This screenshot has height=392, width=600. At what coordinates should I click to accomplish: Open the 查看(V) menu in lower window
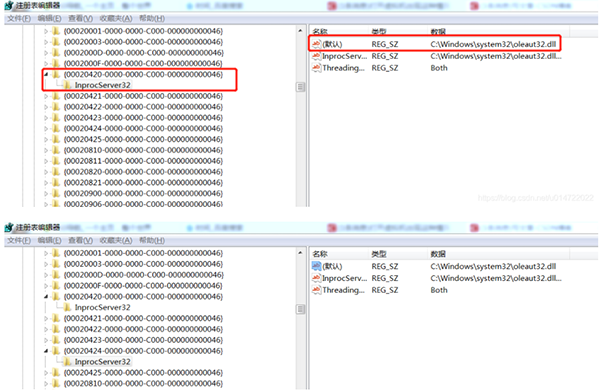[80, 240]
